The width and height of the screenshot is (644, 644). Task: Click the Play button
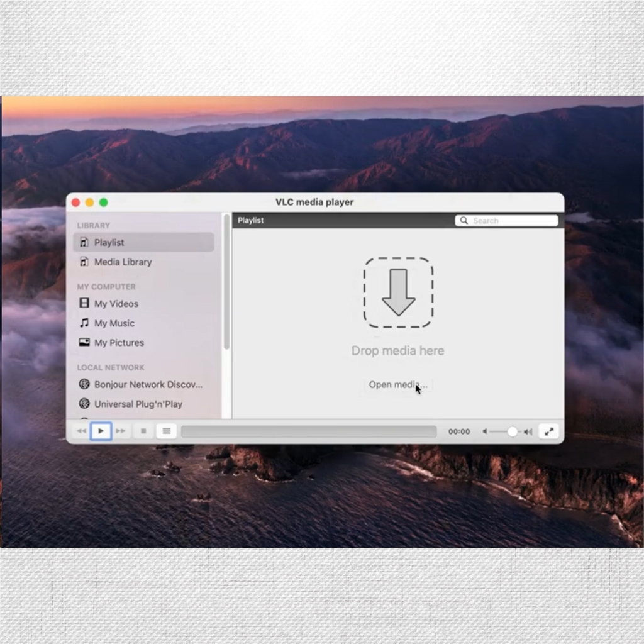coord(101,431)
